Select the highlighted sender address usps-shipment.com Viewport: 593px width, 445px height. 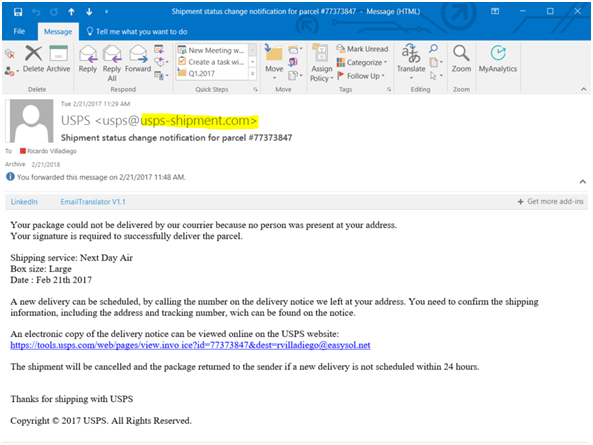point(199,121)
